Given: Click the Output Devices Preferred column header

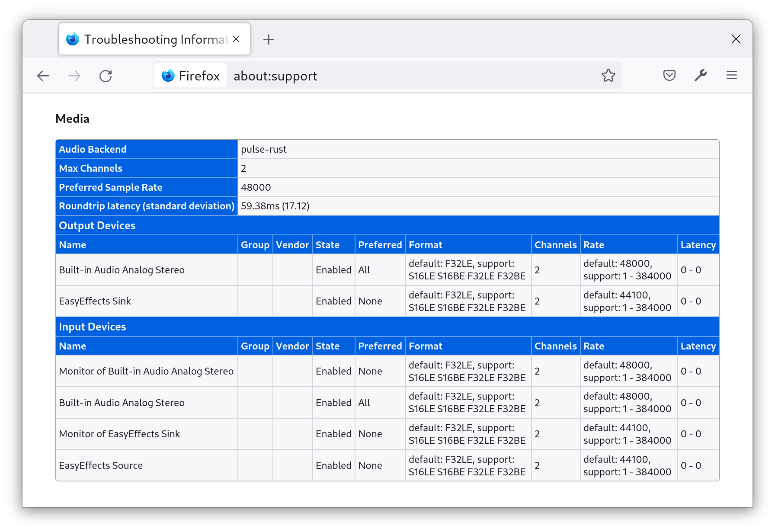Looking at the screenshot, I should 380,245.
